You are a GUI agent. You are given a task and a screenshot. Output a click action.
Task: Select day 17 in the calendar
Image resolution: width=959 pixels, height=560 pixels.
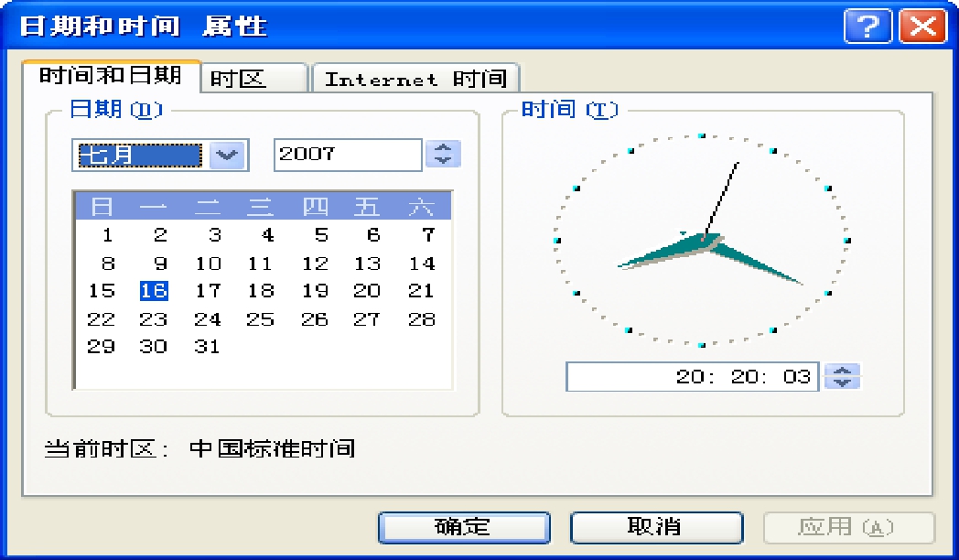(x=208, y=290)
